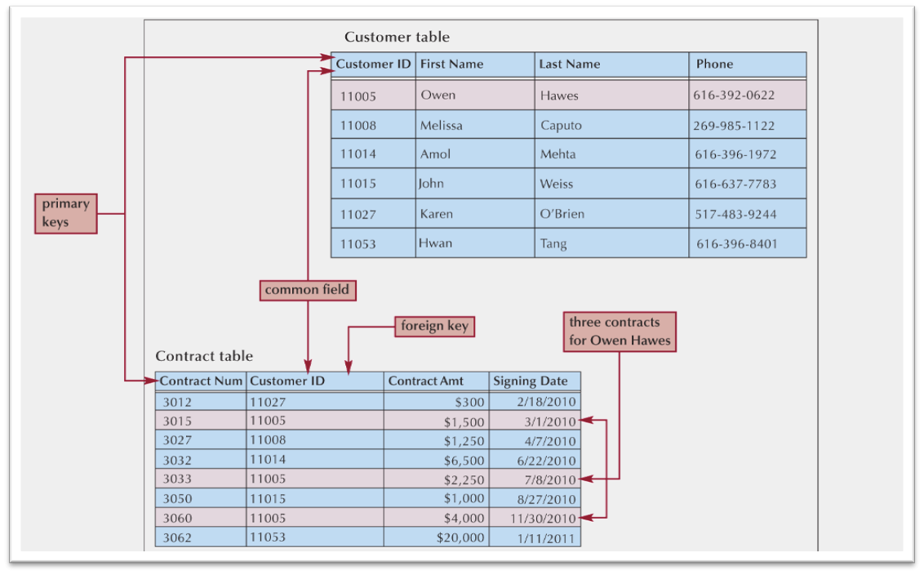Click the "primary keys" label box
The width and height of the screenshot is (924, 575).
pyautogui.click(x=66, y=213)
